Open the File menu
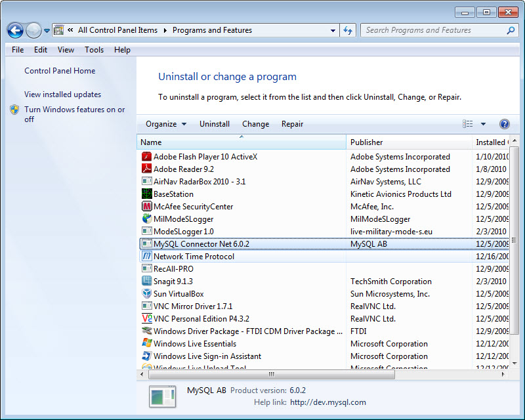Screen dimensions: 525x420 pos(18,50)
